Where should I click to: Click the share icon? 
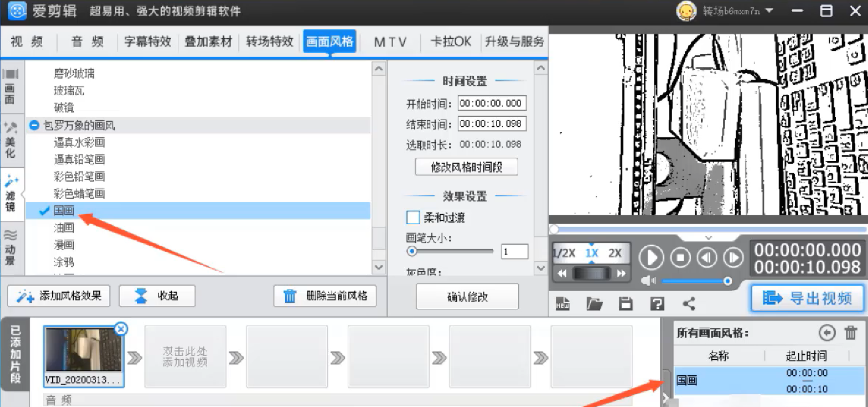[x=689, y=303]
